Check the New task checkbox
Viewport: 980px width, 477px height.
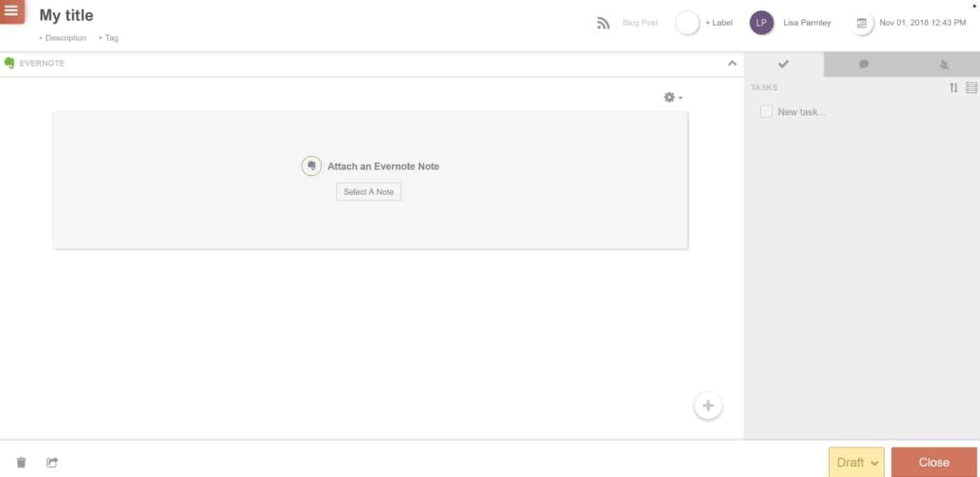click(x=766, y=111)
